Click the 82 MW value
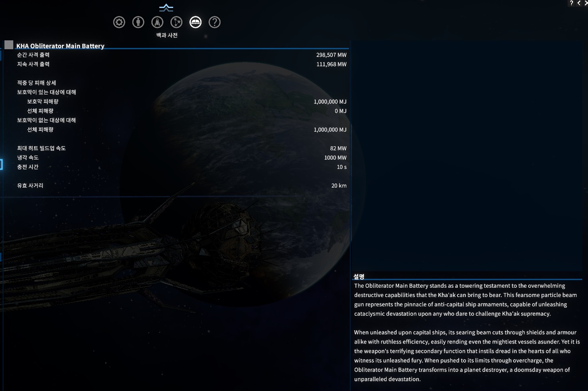The width and height of the screenshot is (588, 391). click(338, 148)
